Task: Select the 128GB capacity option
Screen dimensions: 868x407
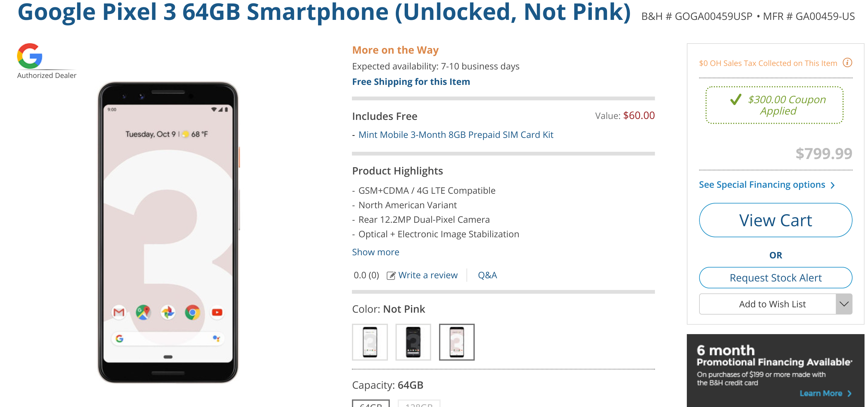Action: (x=419, y=404)
